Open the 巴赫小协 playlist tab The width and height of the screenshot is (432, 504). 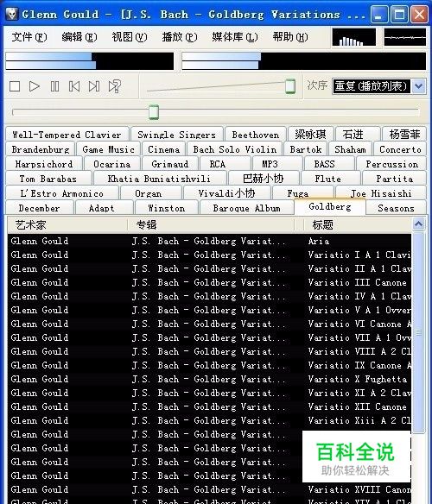point(264,179)
